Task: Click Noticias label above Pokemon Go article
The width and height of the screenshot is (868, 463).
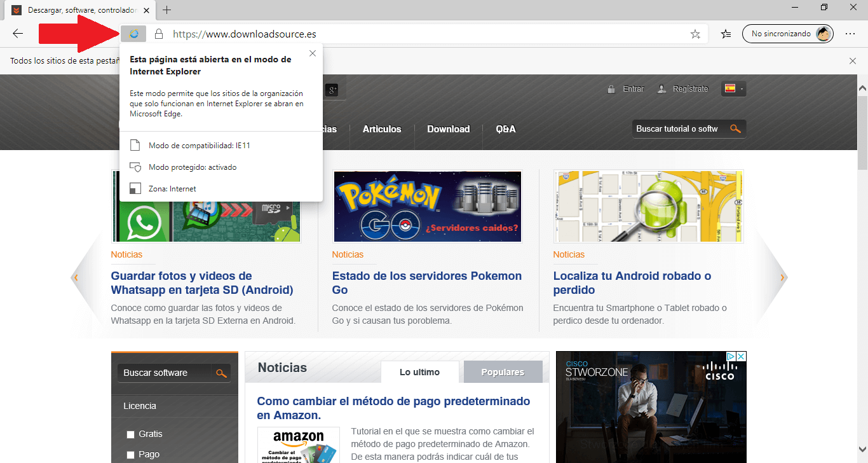Action: [x=348, y=254]
